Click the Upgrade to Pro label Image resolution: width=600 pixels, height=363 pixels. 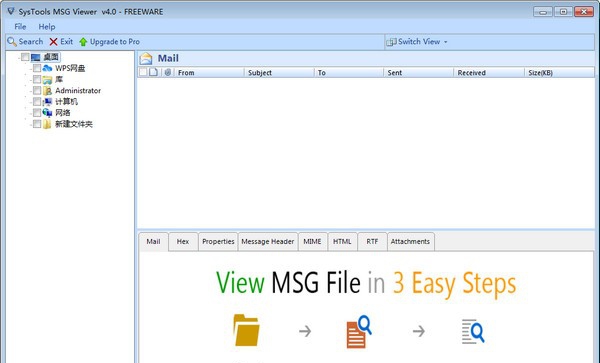[x=115, y=42]
